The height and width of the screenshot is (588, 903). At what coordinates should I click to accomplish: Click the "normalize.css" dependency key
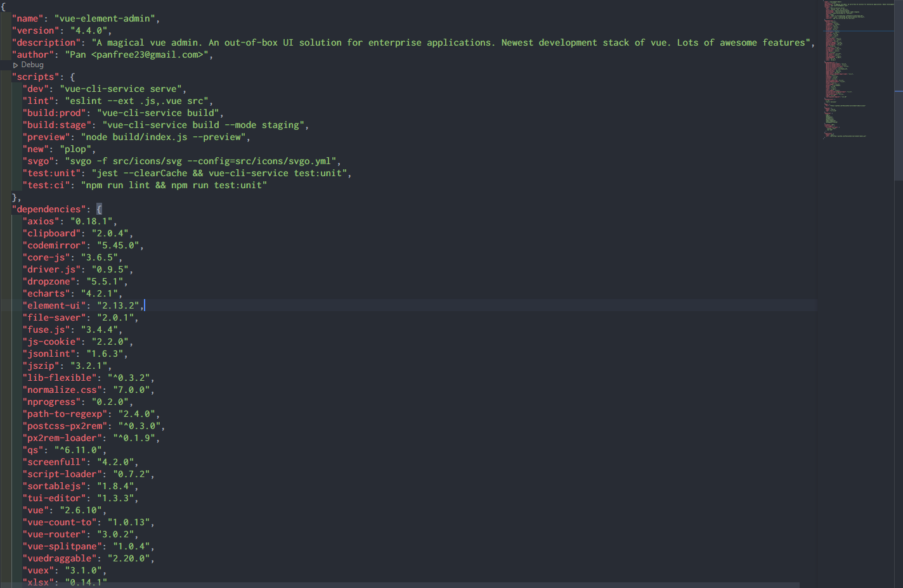(62, 390)
